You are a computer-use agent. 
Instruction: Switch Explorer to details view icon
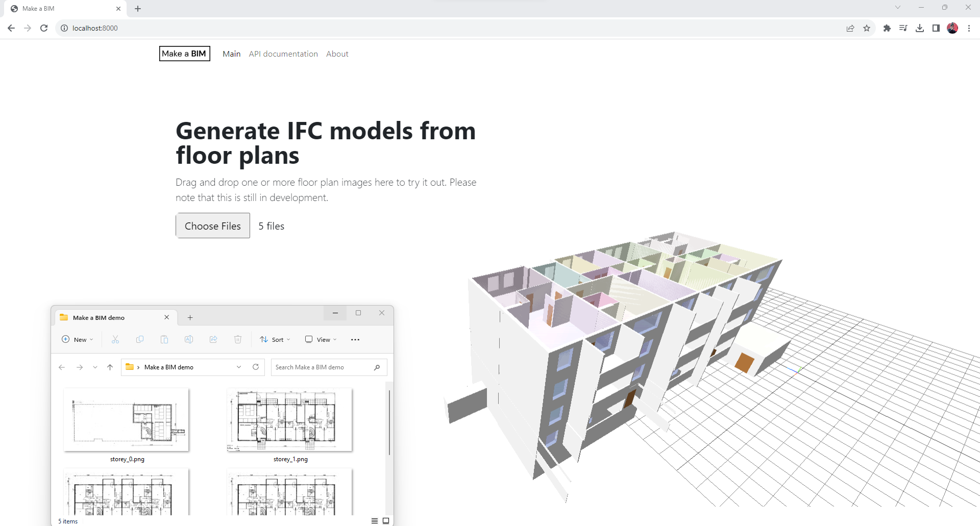375,521
